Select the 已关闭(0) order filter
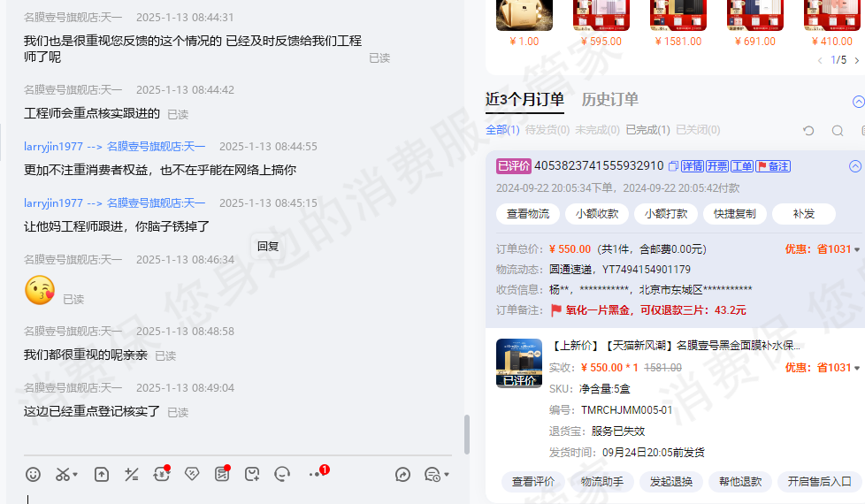The height and width of the screenshot is (504, 865). pyautogui.click(x=698, y=130)
